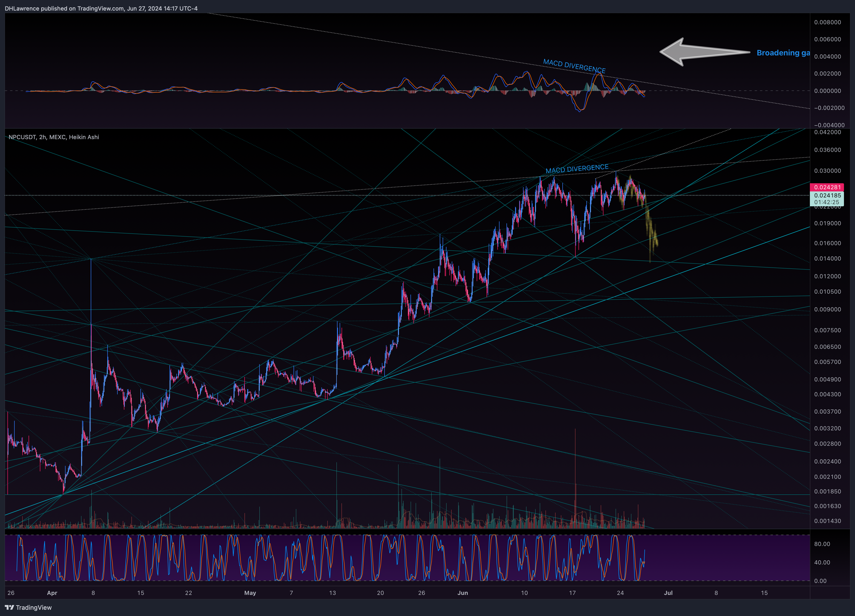The height and width of the screenshot is (616, 855).
Task: Click the 0.001430 price axis value
Action: (x=827, y=521)
